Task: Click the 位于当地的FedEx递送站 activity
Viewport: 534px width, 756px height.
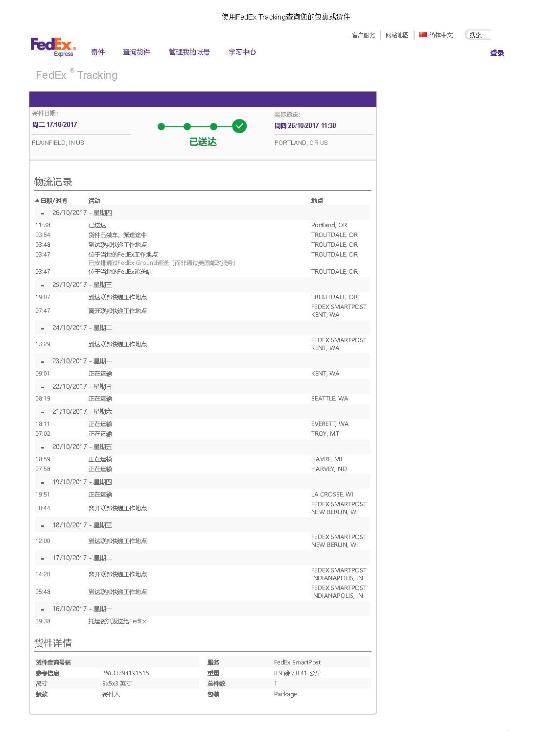Action: [x=120, y=272]
